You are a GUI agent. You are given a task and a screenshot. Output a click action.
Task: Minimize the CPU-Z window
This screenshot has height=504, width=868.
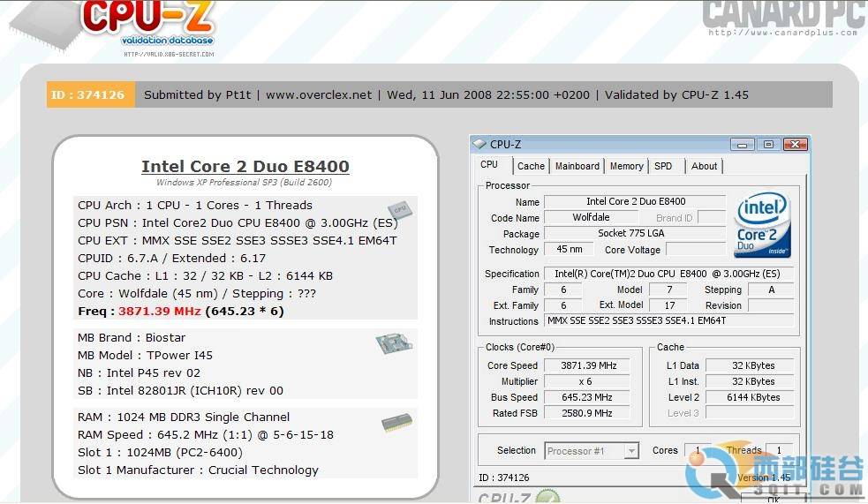pos(742,145)
